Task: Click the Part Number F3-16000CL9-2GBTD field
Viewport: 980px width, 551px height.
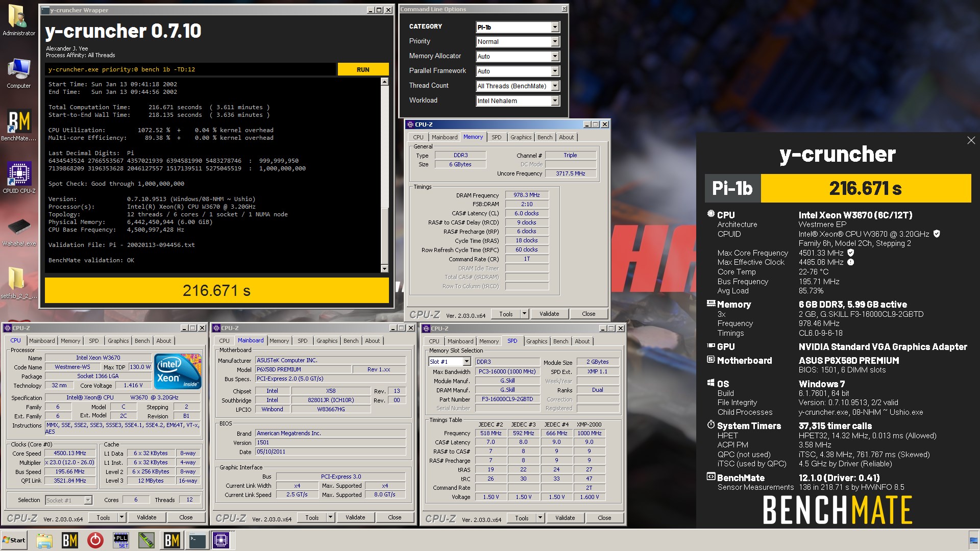Action: coord(507,399)
